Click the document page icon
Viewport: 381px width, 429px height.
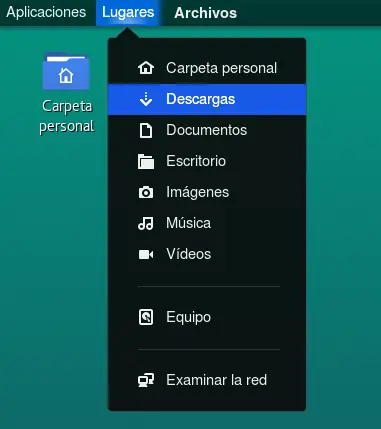[x=146, y=130]
